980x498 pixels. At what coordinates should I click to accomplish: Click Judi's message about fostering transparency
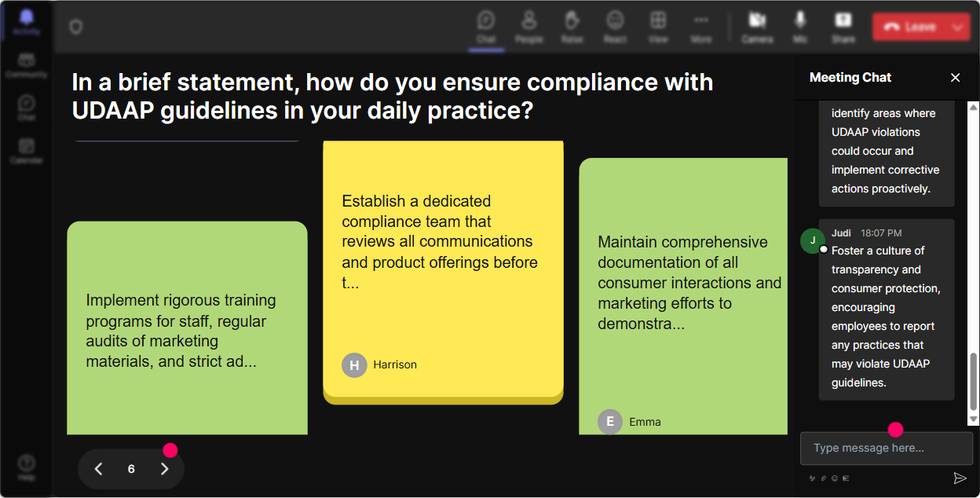pyautogui.click(x=887, y=309)
